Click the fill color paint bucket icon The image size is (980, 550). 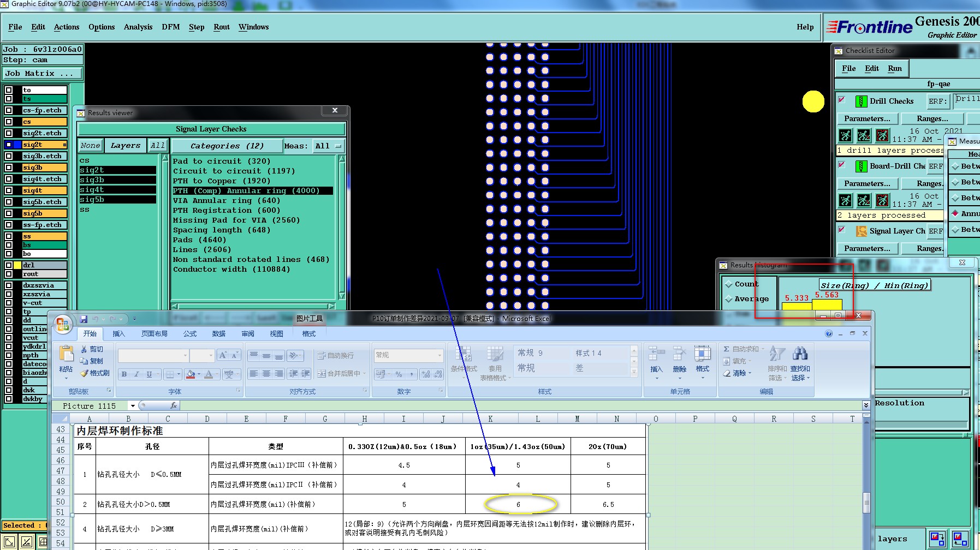[x=191, y=374]
